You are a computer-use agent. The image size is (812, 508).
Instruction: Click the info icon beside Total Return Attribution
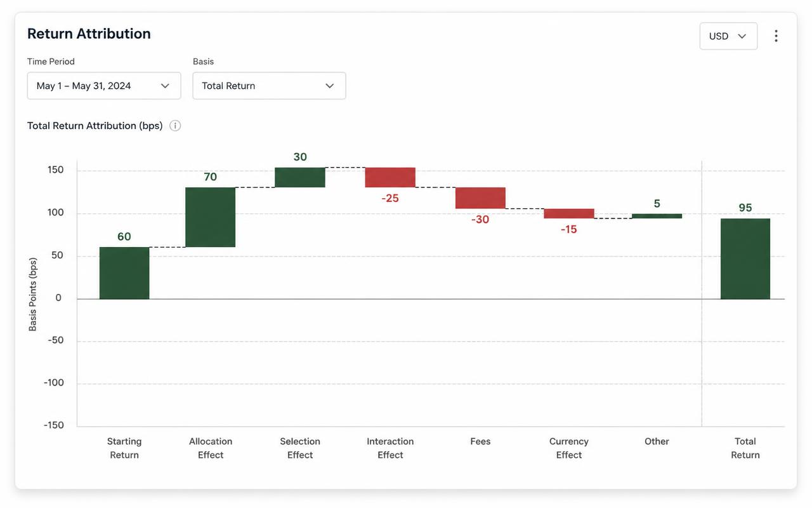[x=175, y=126]
